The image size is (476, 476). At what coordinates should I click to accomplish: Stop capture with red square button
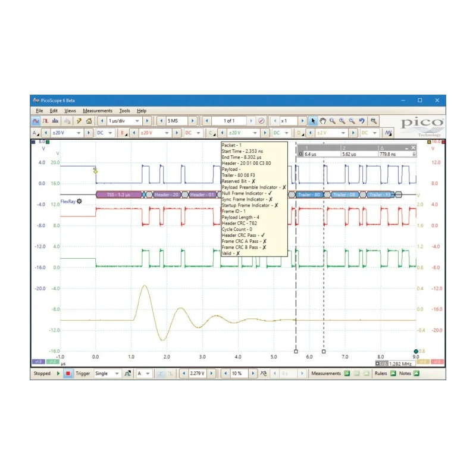[68, 374]
